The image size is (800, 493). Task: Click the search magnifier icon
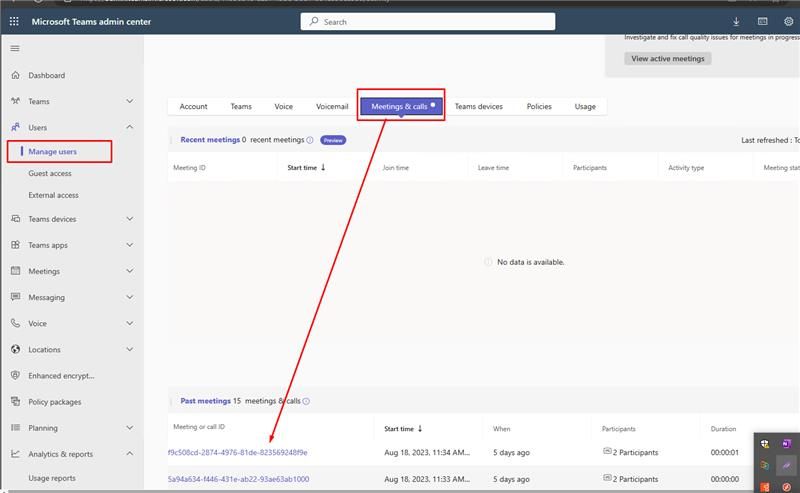point(314,21)
